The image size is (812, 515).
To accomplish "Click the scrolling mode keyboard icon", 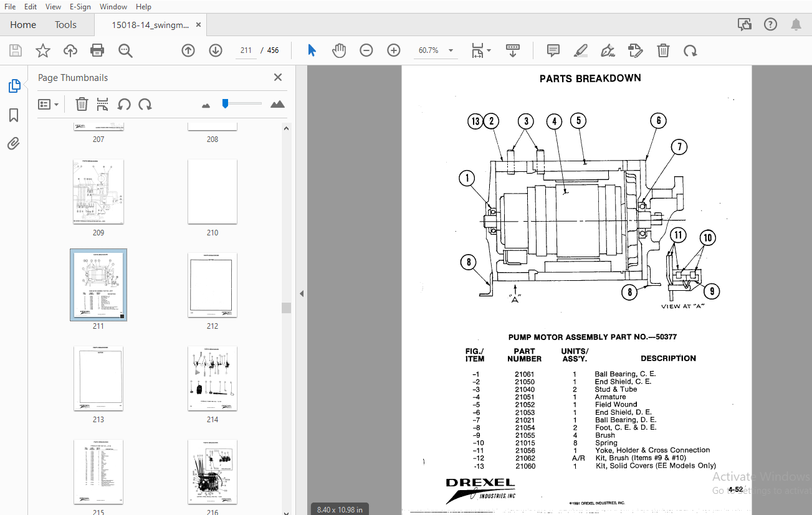I will [x=513, y=50].
